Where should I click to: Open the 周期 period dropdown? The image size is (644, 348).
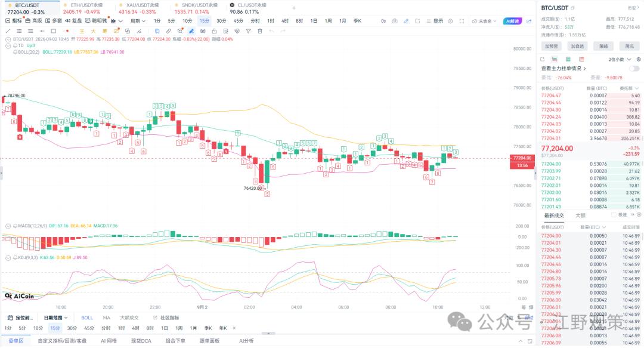click(138, 21)
